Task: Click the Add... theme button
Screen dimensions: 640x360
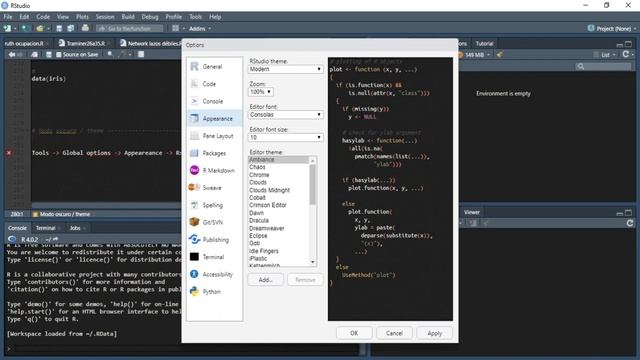Action: pos(265,280)
